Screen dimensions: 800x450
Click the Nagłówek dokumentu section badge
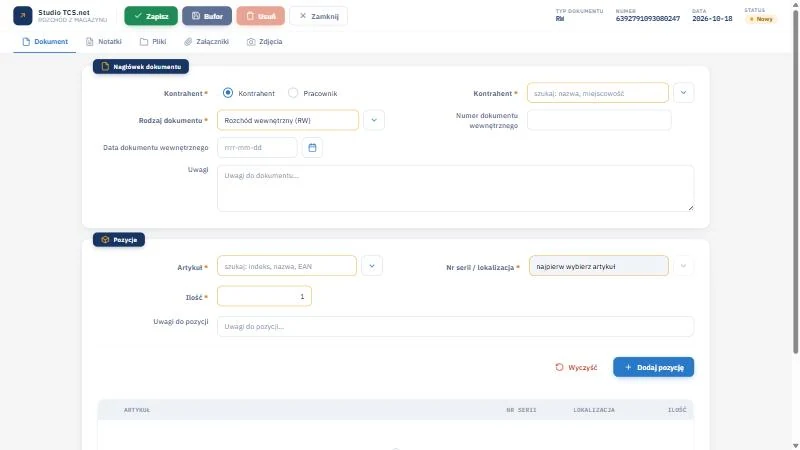141,66
